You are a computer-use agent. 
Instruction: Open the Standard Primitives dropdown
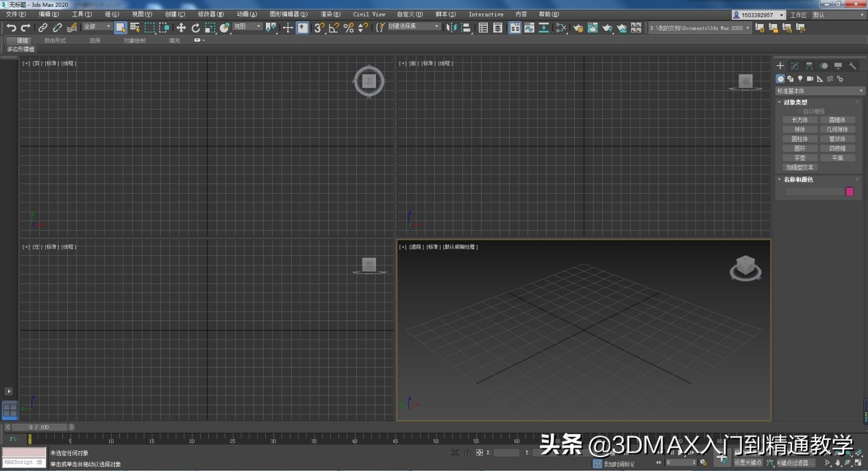pyautogui.click(x=819, y=90)
